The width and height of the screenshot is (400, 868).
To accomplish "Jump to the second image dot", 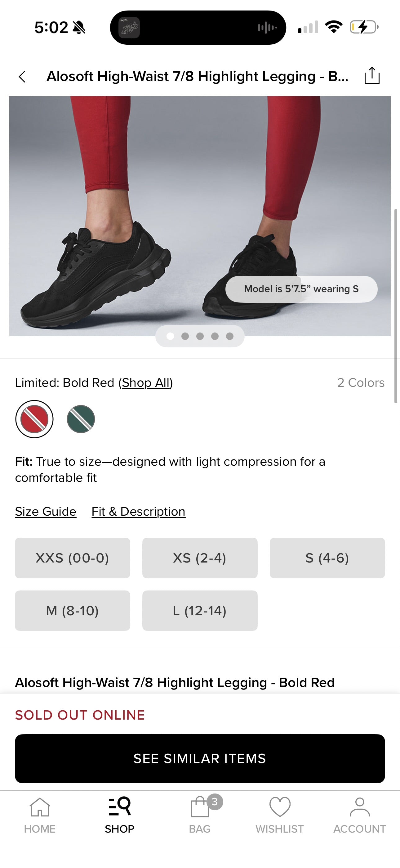I will coord(185,336).
